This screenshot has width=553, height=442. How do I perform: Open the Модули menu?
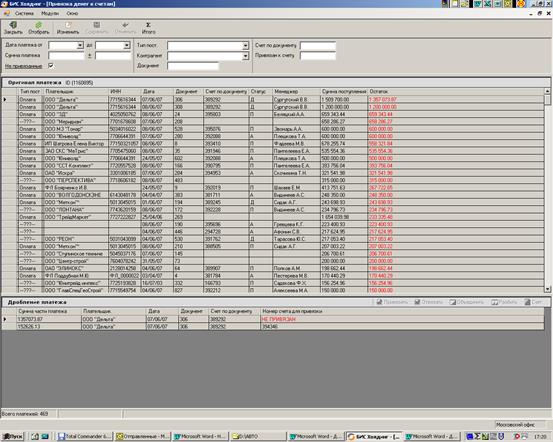click(50, 13)
